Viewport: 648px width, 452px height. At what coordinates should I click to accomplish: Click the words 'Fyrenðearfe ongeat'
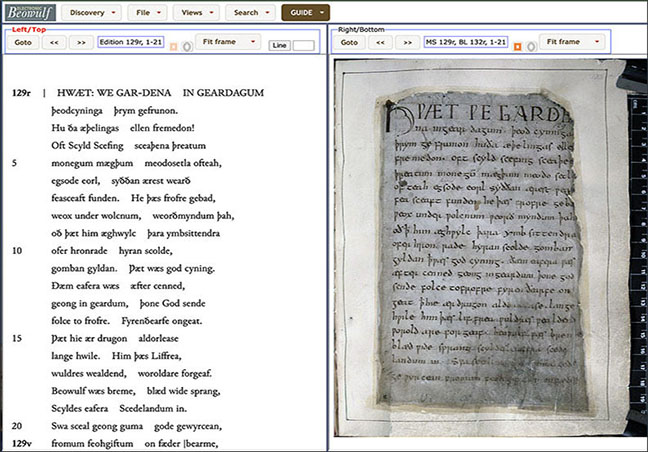coord(162,321)
